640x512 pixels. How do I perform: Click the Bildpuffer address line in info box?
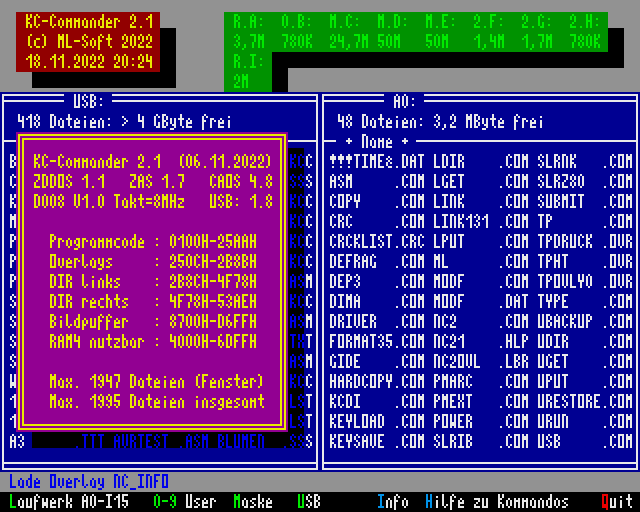pyautogui.click(x=153, y=322)
